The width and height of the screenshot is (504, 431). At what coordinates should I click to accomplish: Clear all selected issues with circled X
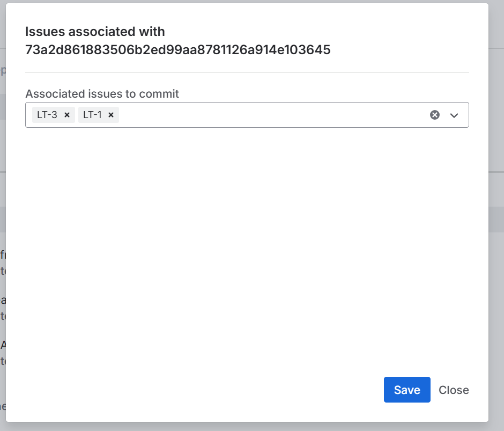(x=435, y=115)
